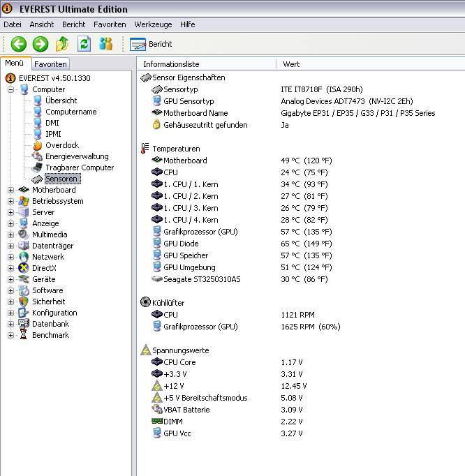Screen dimensions: 465x476
Task: Click the Gehäusezutritt gefunden lock icon
Action: coord(156,125)
